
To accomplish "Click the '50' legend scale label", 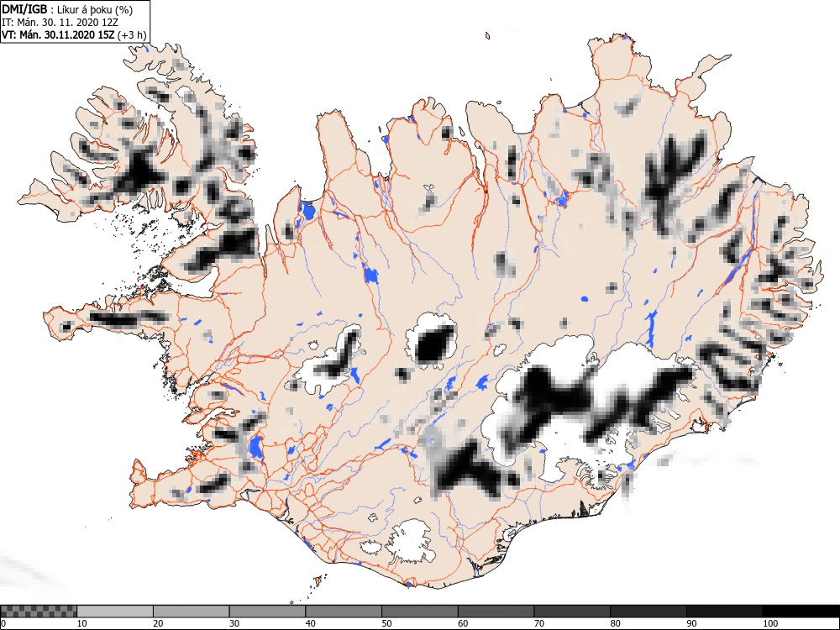I will (x=386, y=623).
